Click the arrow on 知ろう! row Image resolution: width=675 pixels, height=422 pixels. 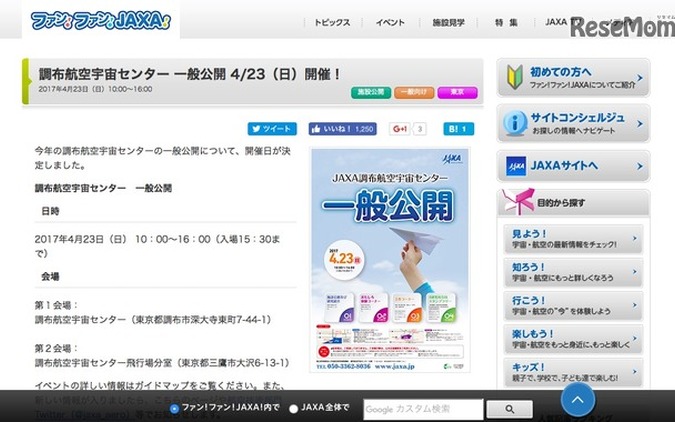coord(635,272)
